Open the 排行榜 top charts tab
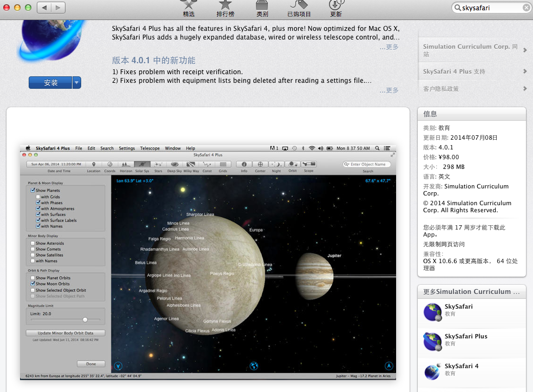 point(225,9)
